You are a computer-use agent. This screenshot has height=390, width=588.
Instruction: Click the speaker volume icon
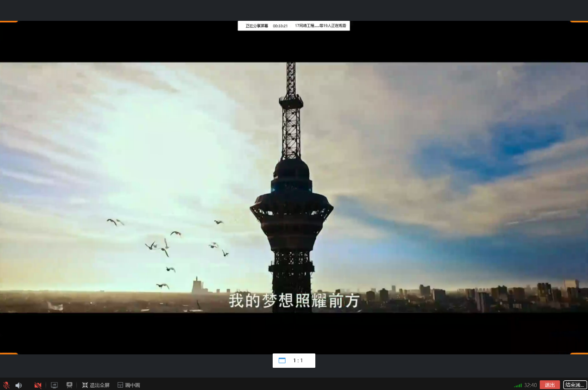(19, 385)
